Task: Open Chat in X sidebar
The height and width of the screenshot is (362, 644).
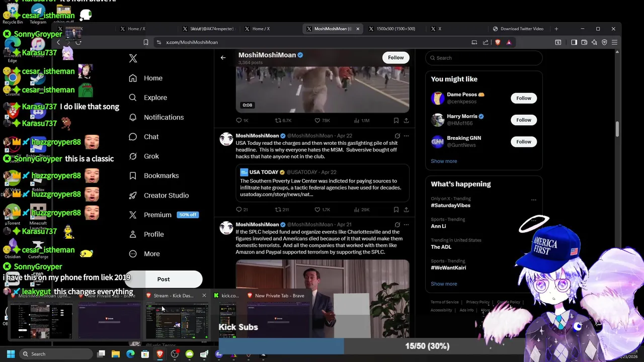Action: click(x=144, y=137)
